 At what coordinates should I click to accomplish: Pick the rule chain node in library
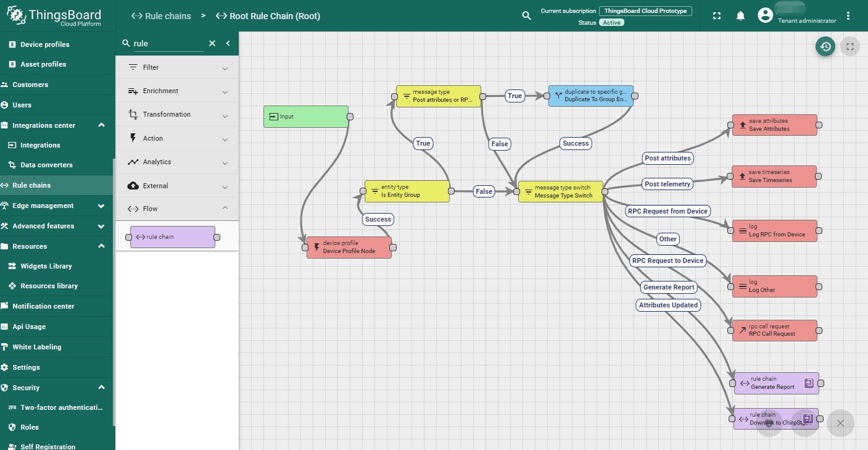coord(173,237)
